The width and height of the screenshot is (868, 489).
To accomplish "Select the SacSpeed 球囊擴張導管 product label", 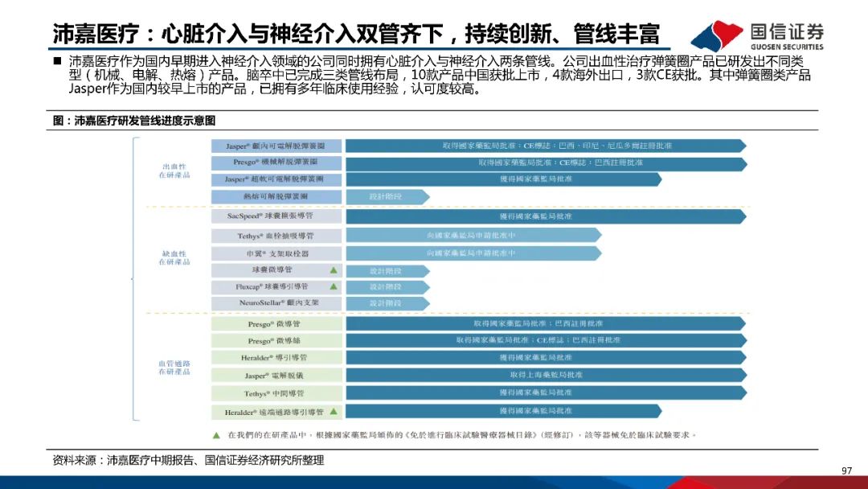I will 276,216.
